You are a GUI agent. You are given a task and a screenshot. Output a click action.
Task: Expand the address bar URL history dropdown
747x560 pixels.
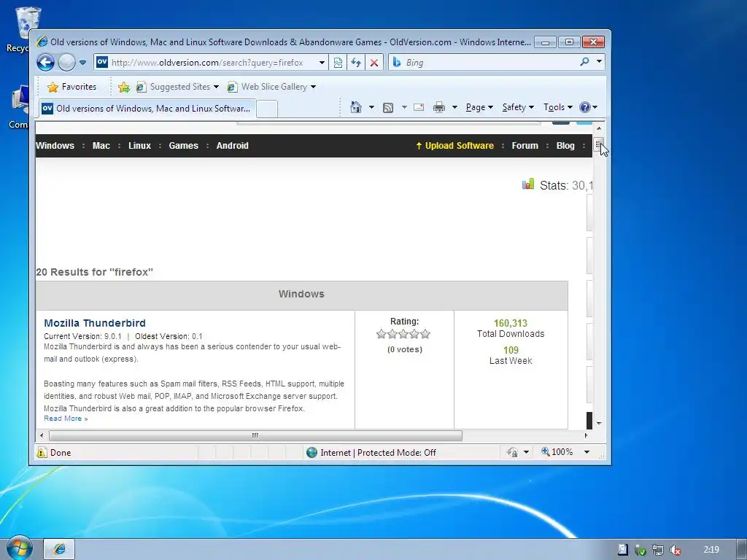pos(322,63)
